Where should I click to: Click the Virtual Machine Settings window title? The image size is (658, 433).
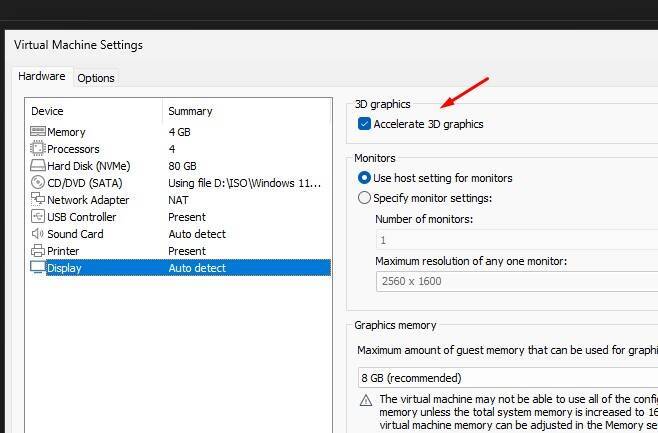point(78,45)
